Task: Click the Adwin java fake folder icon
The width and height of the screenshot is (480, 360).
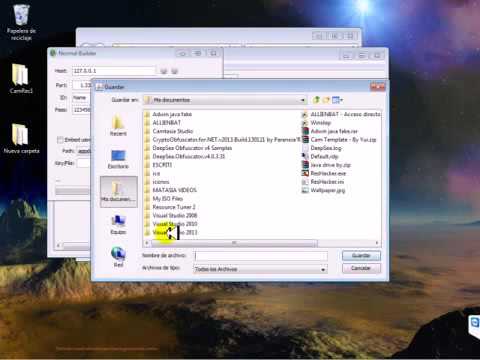Action: click(x=148, y=114)
